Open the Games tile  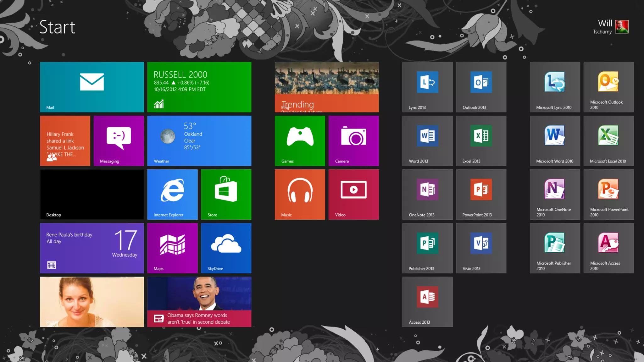tap(300, 140)
